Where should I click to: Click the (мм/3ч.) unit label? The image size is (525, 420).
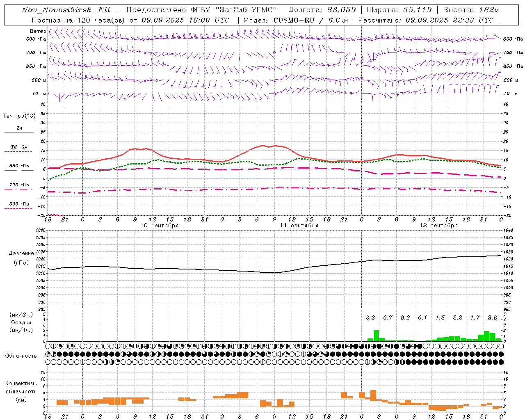click(21, 315)
